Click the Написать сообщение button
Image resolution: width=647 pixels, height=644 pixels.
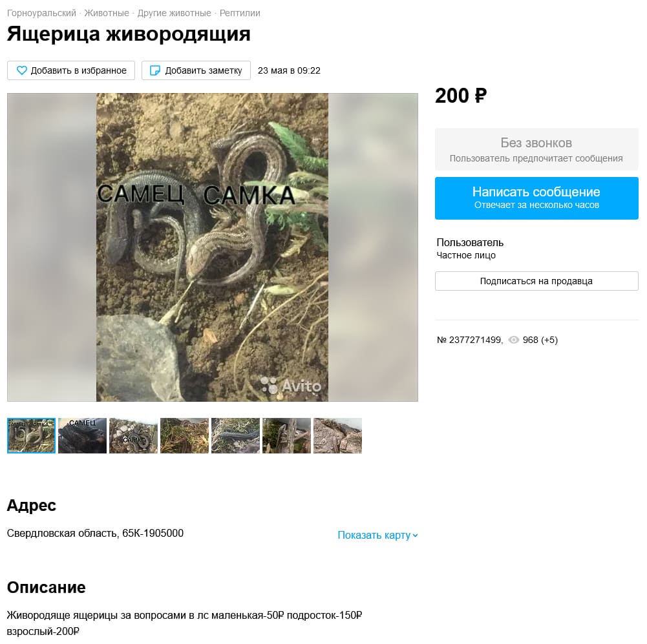[536, 198]
